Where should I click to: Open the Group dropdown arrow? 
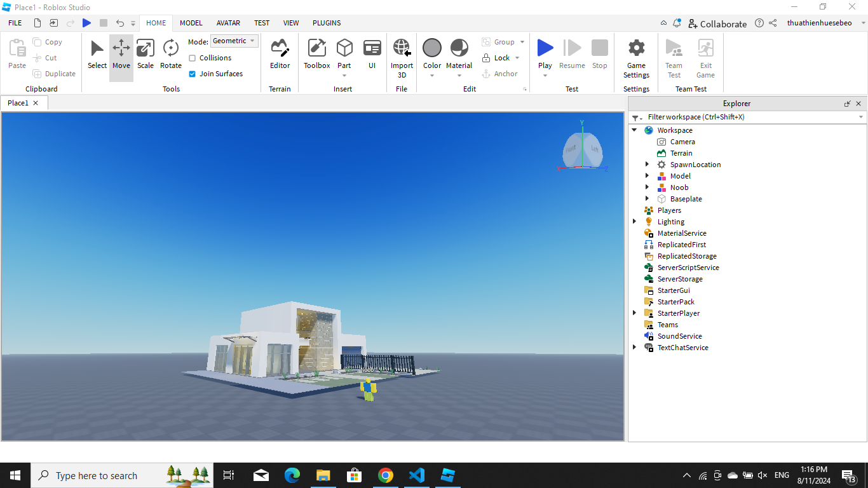[522, 42]
